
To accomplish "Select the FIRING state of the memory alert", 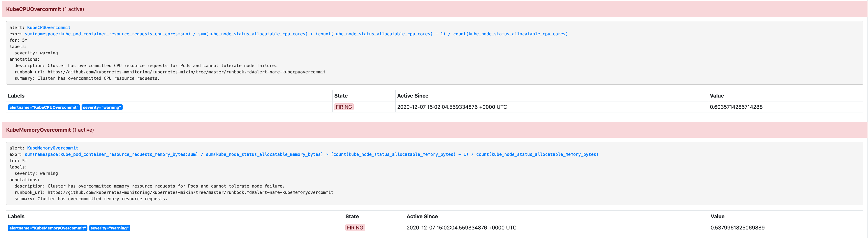I will (x=355, y=228).
